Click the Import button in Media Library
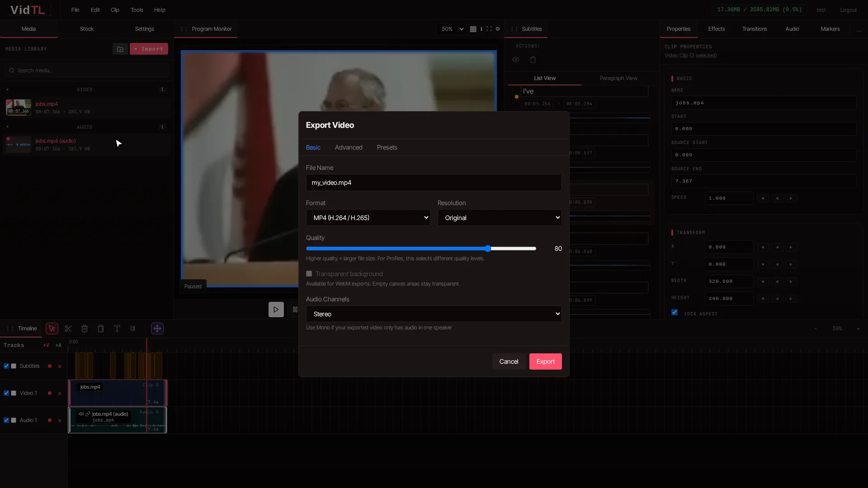868x488 pixels. (x=149, y=49)
